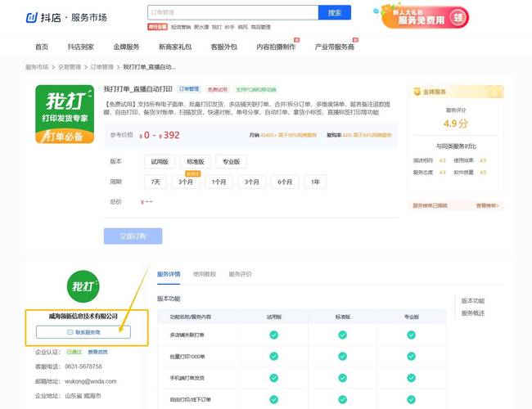Click the green checkmark for 多店铺关联打单 试用版
Viewport: 532px width, 409px height.
click(x=273, y=335)
